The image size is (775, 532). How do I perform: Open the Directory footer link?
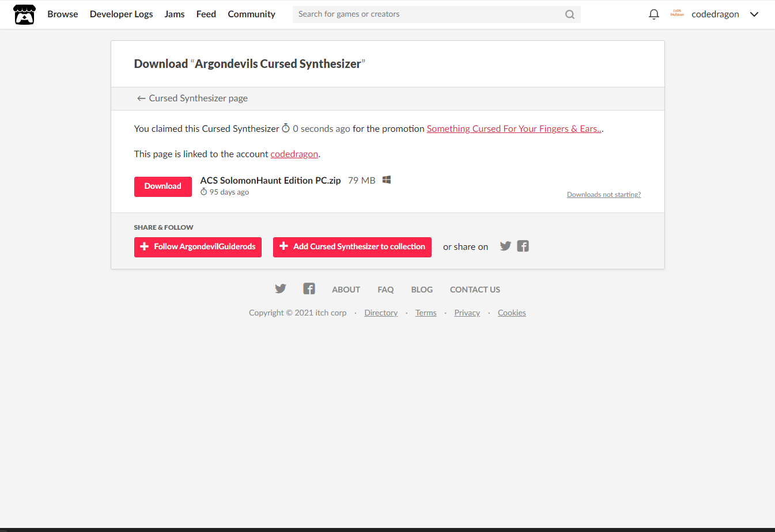[381, 313]
